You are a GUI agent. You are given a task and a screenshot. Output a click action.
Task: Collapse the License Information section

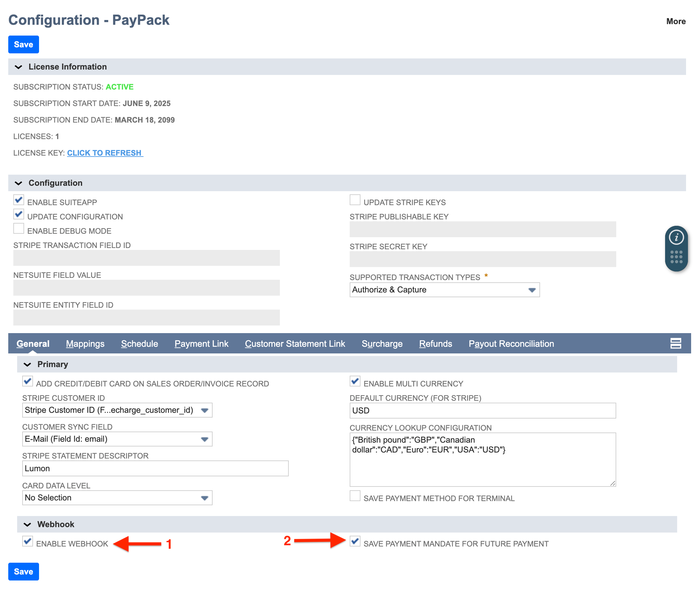click(19, 67)
